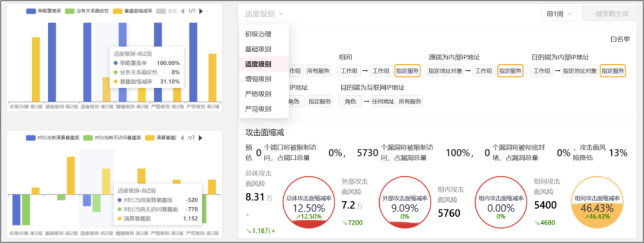This screenshot has height=243, width=644.
Task: Toggle 对比当前无访问暴露面 legend entry
Action: click(x=112, y=138)
